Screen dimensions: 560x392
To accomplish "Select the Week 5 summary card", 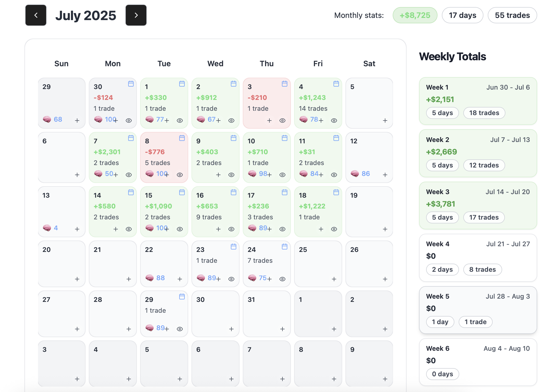I will [478, 310].
